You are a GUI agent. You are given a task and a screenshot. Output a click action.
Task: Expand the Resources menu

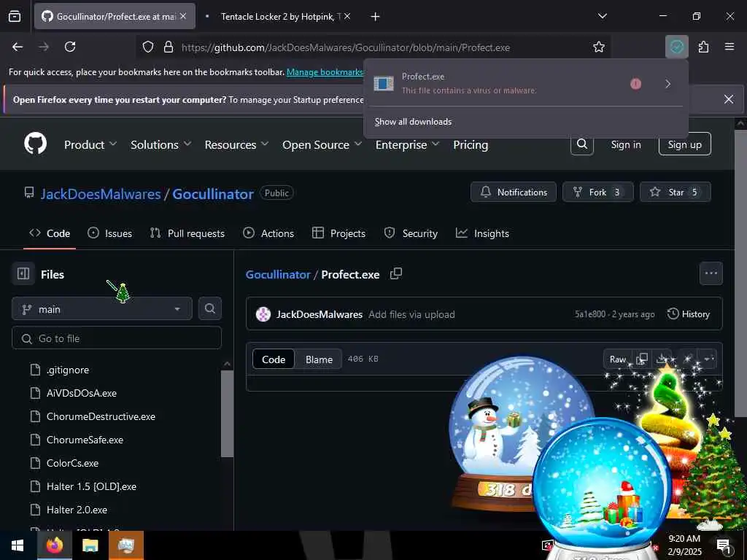pyautogui.click(x=236, y=145)
